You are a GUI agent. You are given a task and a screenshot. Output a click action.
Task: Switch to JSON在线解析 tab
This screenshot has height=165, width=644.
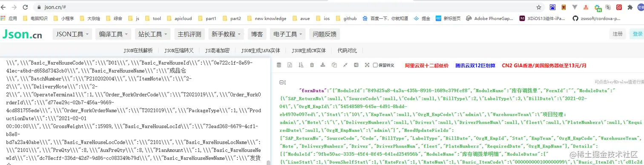point(138,50)
